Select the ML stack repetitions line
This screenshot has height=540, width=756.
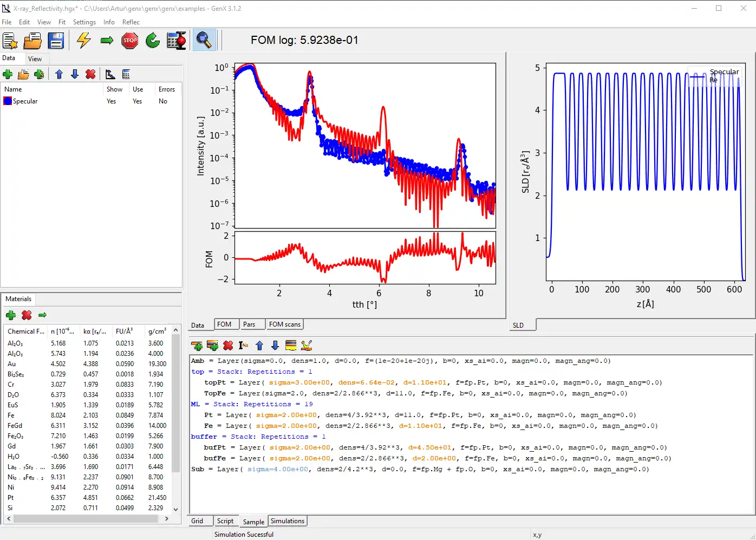coord(252,404)
